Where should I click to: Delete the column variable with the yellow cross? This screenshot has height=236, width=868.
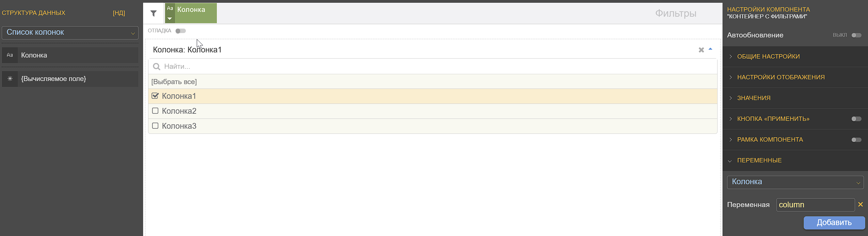[x=861, y=204]
